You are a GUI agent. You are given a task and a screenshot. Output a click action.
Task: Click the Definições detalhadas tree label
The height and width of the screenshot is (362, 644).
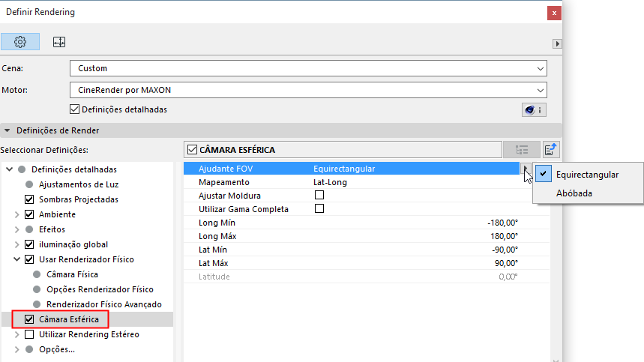pyautogui.click(x=74, y=169)
